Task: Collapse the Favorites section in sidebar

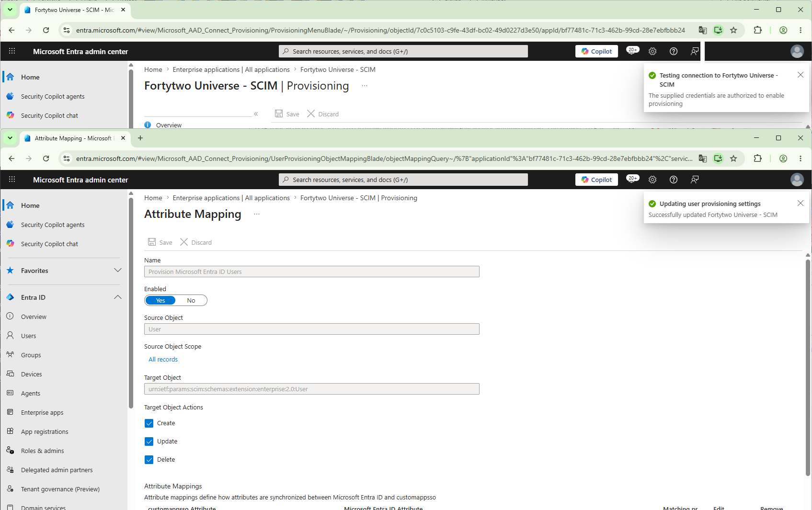Action: click(x=118, y=271)
